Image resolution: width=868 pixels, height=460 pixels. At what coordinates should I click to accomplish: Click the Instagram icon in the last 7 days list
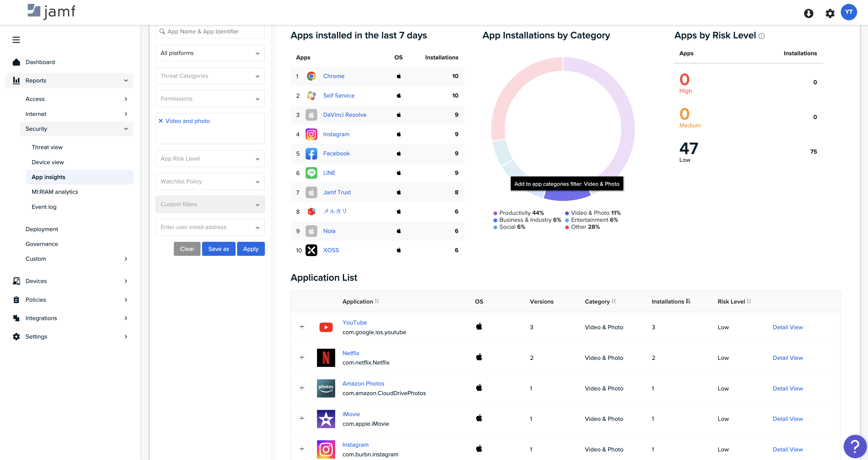(x=311, y=134)
